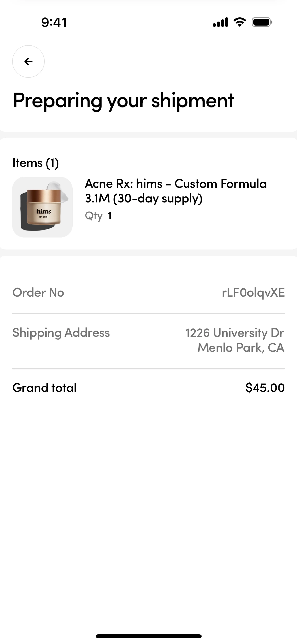Tap the Qty 1 quantity text
Screen dimensions: 297x644
click(98, 216)
